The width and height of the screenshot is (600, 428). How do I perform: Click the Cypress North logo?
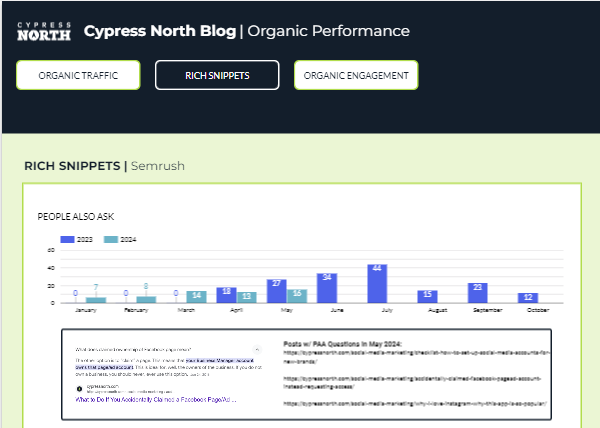click(44, 31)
